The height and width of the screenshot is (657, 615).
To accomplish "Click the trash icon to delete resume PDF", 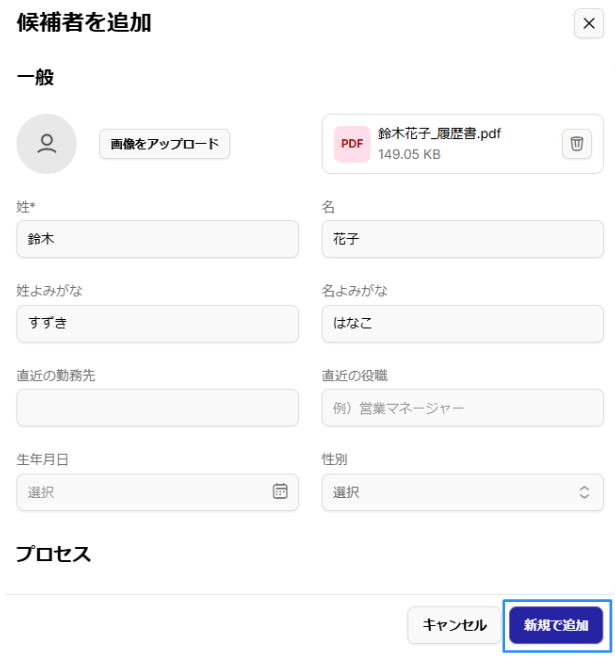I will point(576,144).
